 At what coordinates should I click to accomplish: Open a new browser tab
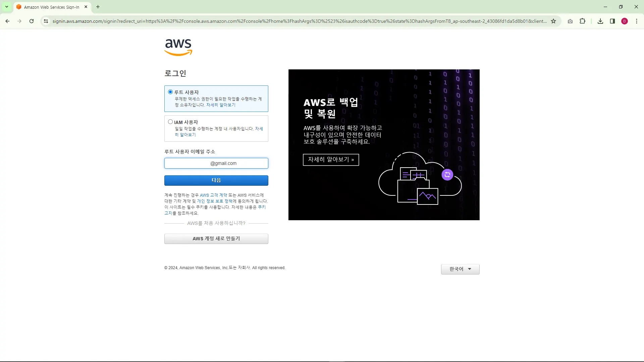[x=98, y=7]
